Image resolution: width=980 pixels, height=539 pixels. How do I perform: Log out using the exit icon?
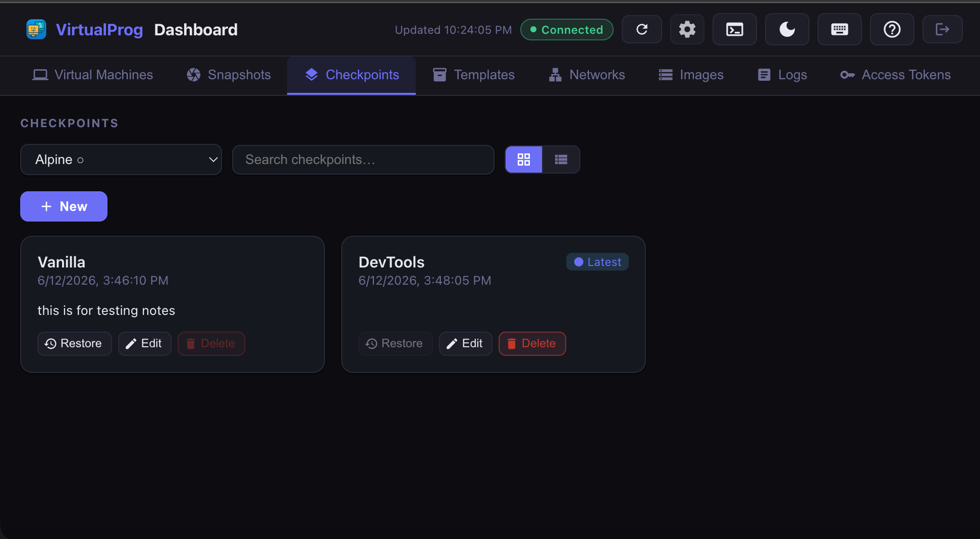coord(942,29)
